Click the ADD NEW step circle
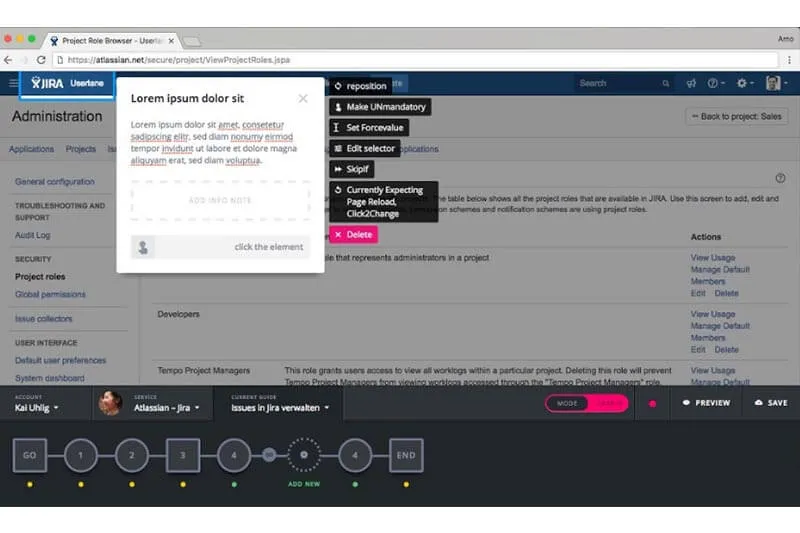This screenshot has width=800, height=533. pos(304,455)
